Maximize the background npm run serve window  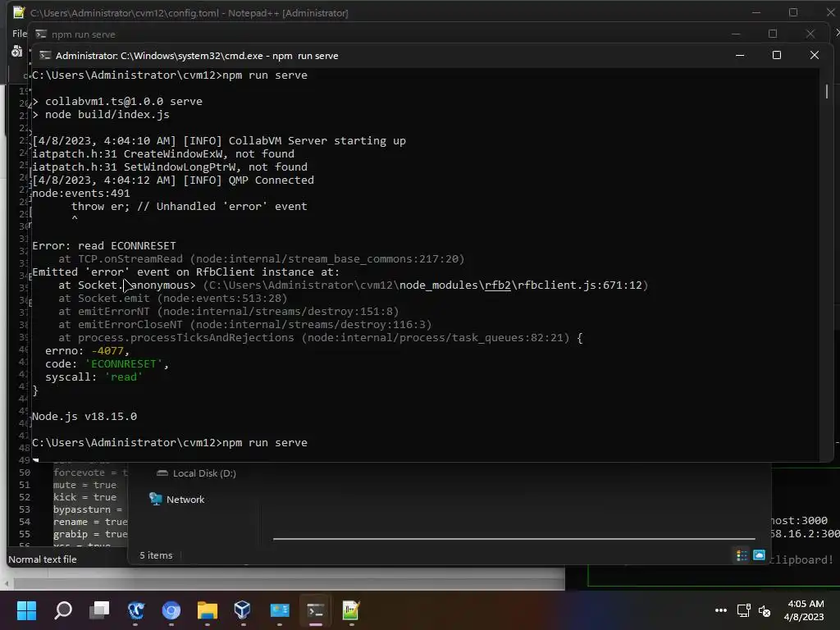[773, 34]
